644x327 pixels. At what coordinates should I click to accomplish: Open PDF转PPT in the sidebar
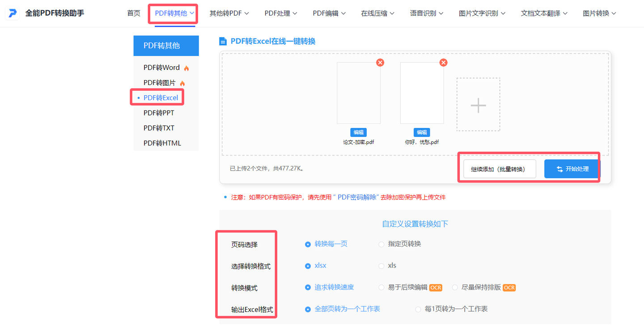tap(159, 113)
